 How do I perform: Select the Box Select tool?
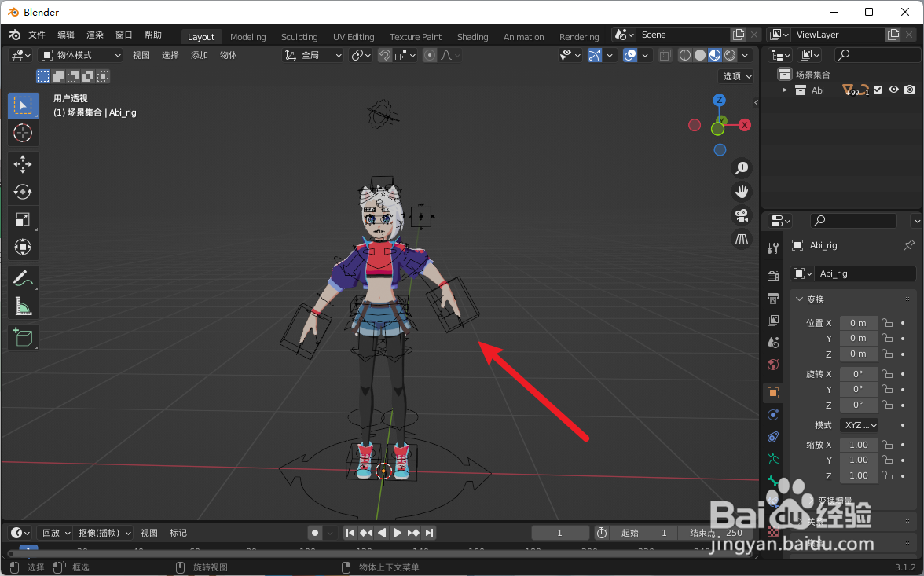coord(23,105)
